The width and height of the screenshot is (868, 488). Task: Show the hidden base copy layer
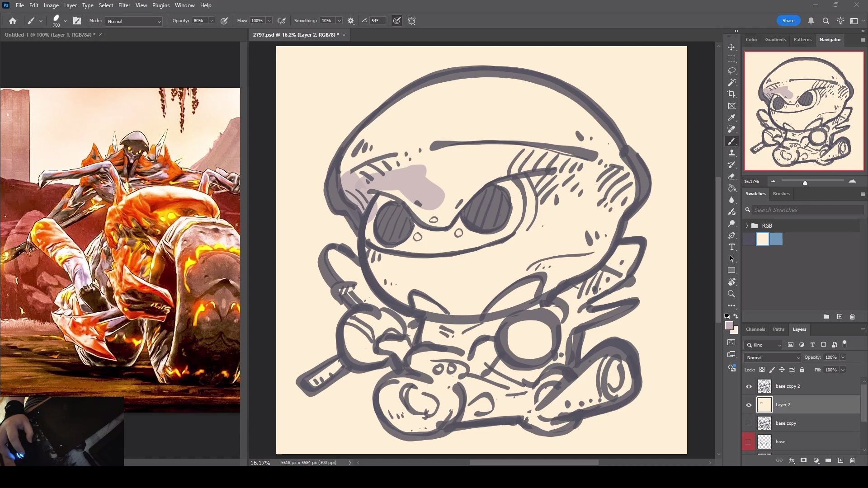coord(749,423)
